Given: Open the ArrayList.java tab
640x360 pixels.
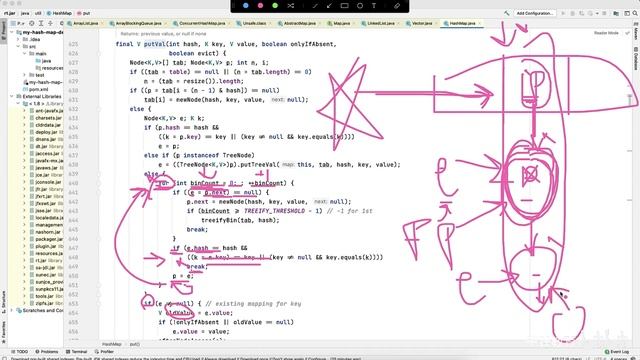Looking at the screenshot, I should coord(85,23).
